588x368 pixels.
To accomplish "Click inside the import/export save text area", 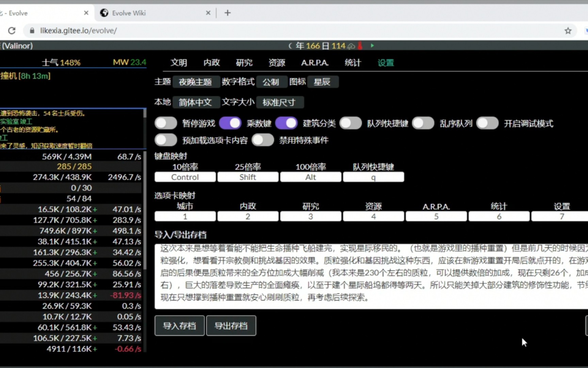I will pyautogui.click(x=371, y=276).
